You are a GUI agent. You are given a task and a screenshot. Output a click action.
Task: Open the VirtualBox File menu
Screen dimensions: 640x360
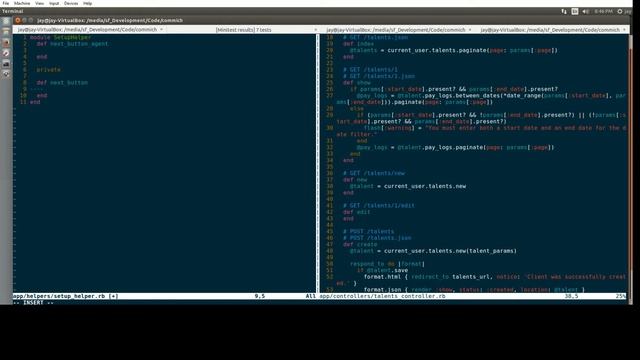[x=6, y=3]
